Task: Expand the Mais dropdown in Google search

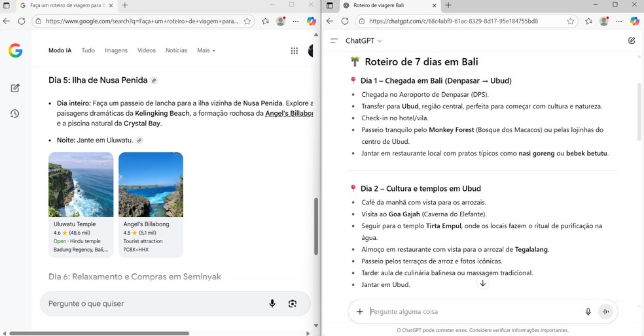Action: tap(206, 50)
